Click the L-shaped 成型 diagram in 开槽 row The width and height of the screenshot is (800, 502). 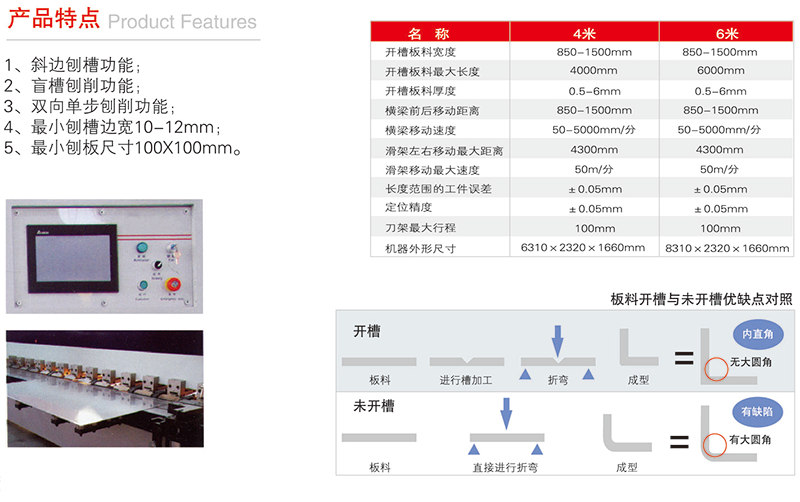(639, 347)
